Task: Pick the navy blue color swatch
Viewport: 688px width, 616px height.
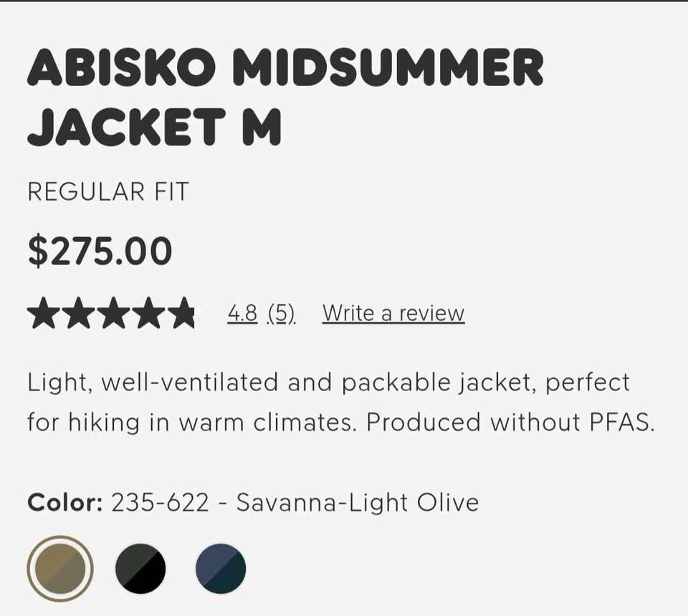Action: click(x=221, y=569)
